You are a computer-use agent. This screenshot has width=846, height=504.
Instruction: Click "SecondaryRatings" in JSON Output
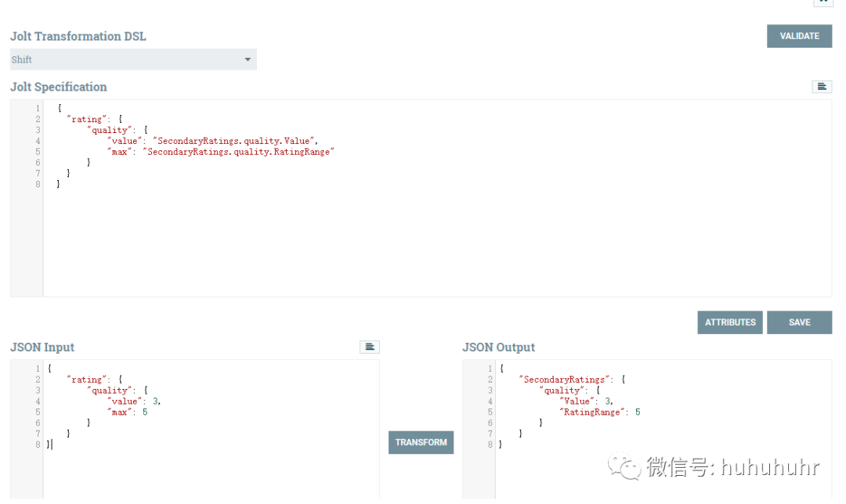point(564,380)
